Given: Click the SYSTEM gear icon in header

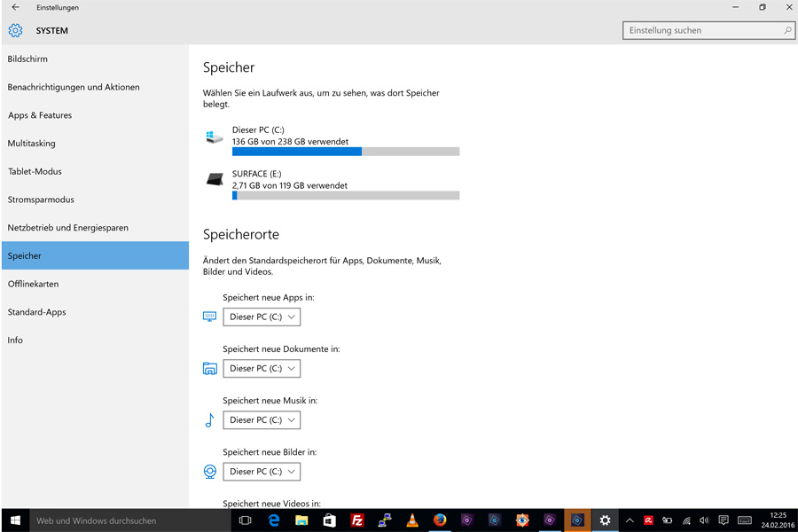Looking at the screenshot, I should click(x=15, y=31).
